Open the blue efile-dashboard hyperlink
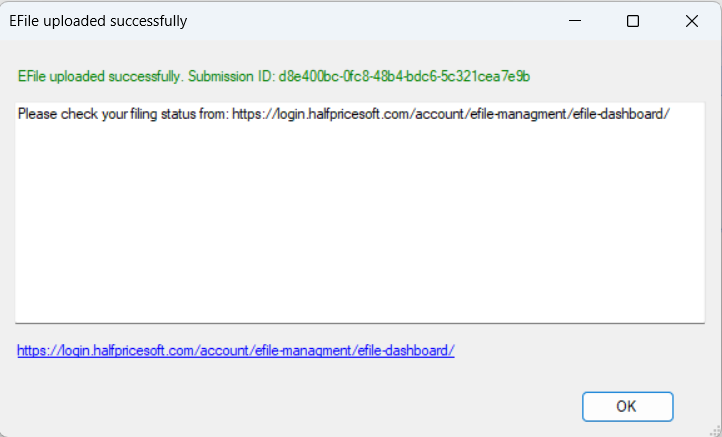The width and height of the screenshot is (722, 437). [x=236, y=351]
